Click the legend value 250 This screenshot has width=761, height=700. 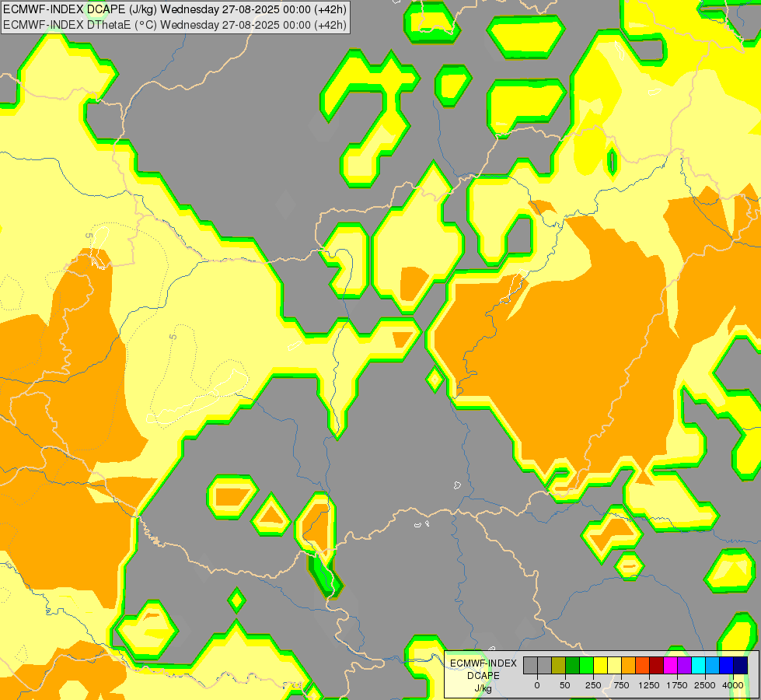pyautogui.click(x=593, y=685)
